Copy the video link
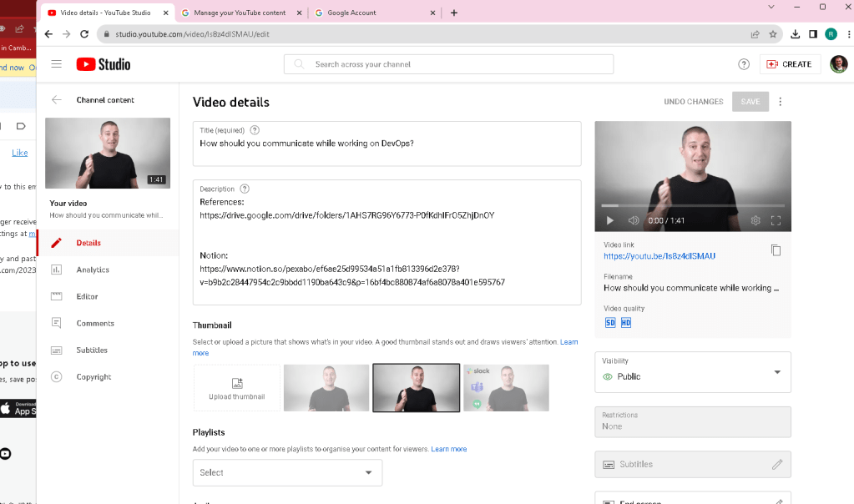 click(776, 250)
